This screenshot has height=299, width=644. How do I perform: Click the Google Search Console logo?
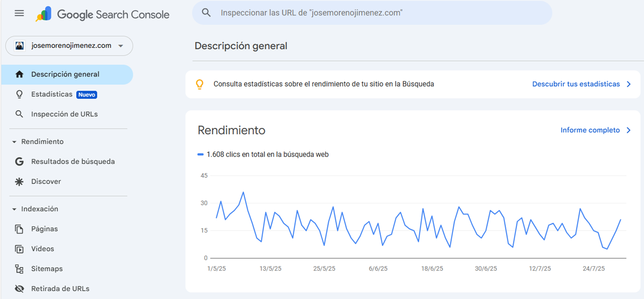tap(103, 14)
